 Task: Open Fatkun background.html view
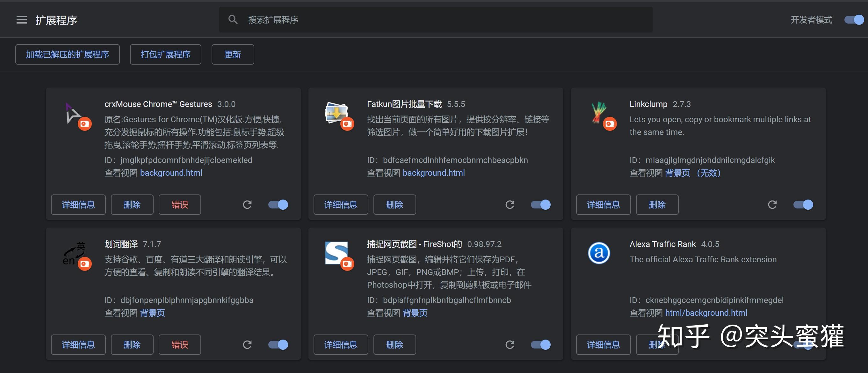point(434,173)
